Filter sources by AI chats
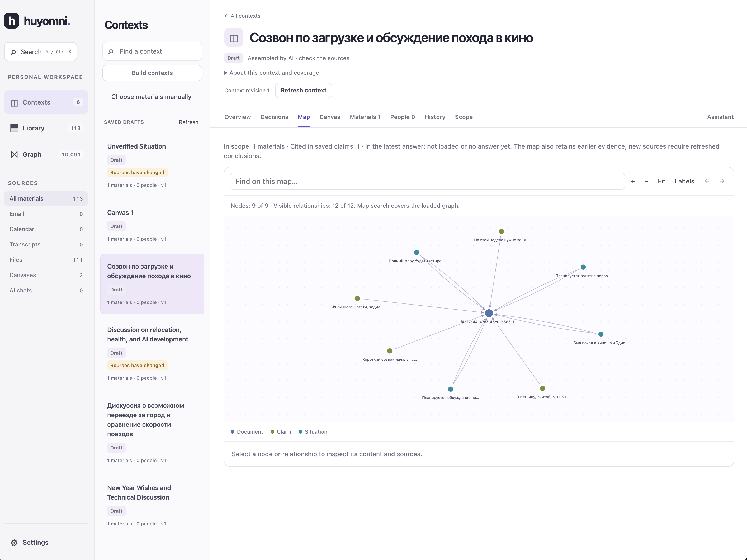 click(x=46, y=290)
